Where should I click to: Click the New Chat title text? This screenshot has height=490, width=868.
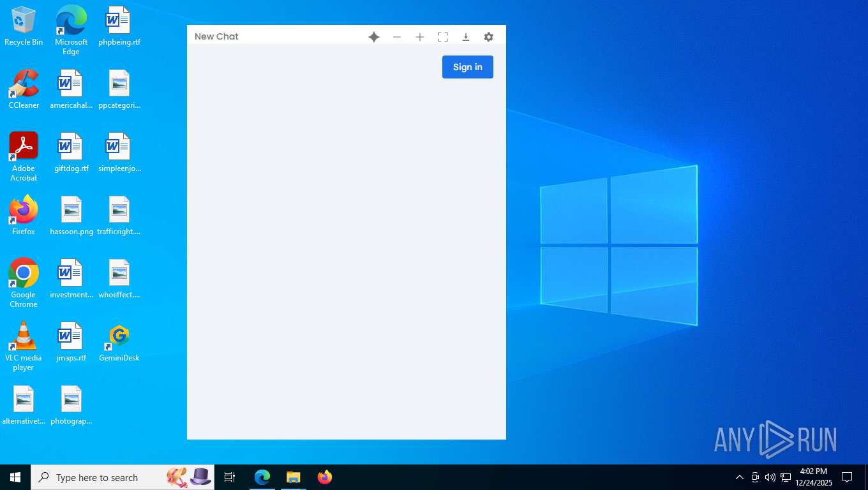pyautogui.click(x=216, y=36)
